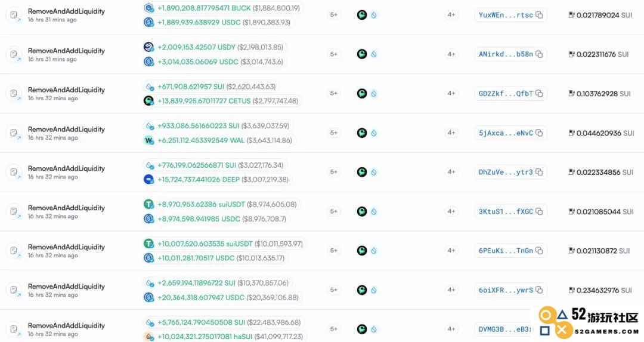This screenshot has width=644, height=342.
Task: Click the SUI icon for 933,086.561660223 SUI
Action: pyautogui.click(x=150, y=126)
